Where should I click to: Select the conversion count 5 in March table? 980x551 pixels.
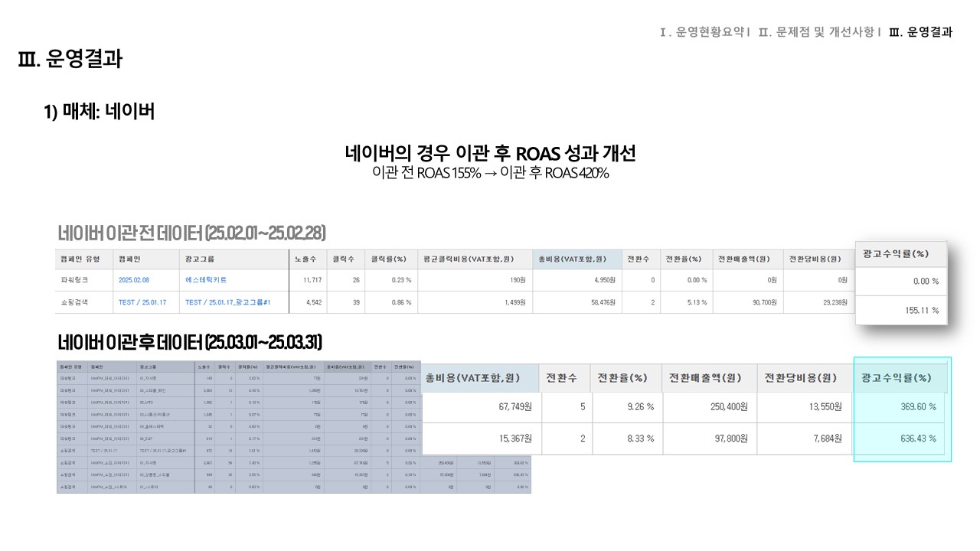(x=583, y=407)
